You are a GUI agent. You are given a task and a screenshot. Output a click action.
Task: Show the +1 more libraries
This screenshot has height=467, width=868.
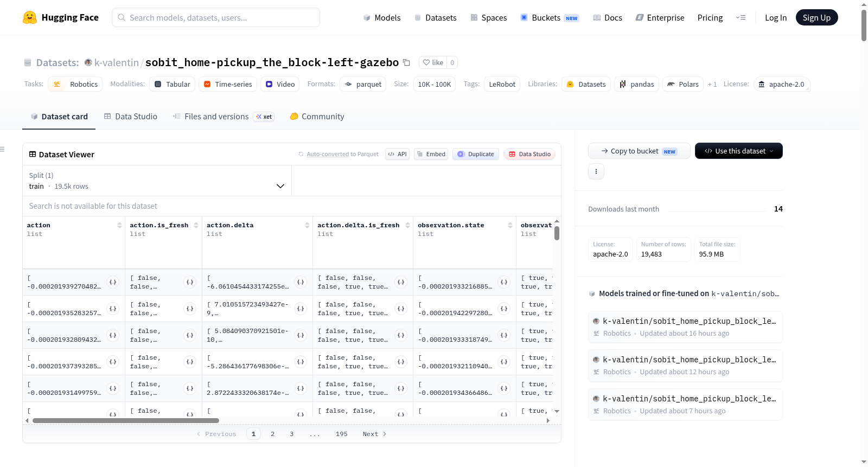point(712,84)
